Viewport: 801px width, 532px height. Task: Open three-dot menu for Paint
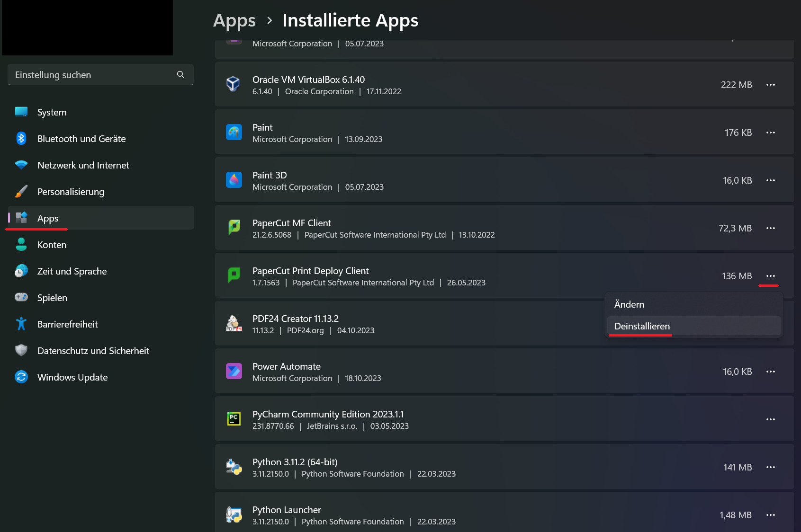pos(771,133)
